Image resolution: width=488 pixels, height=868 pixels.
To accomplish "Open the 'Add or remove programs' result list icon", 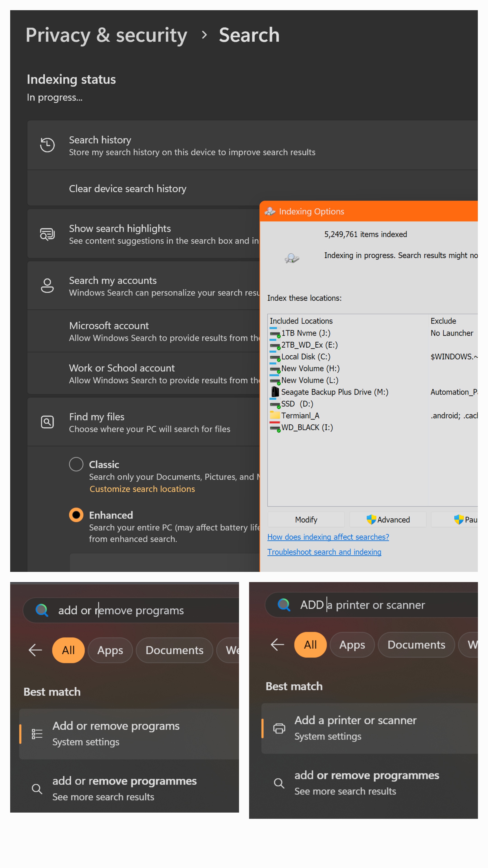I will click(37, 734).
